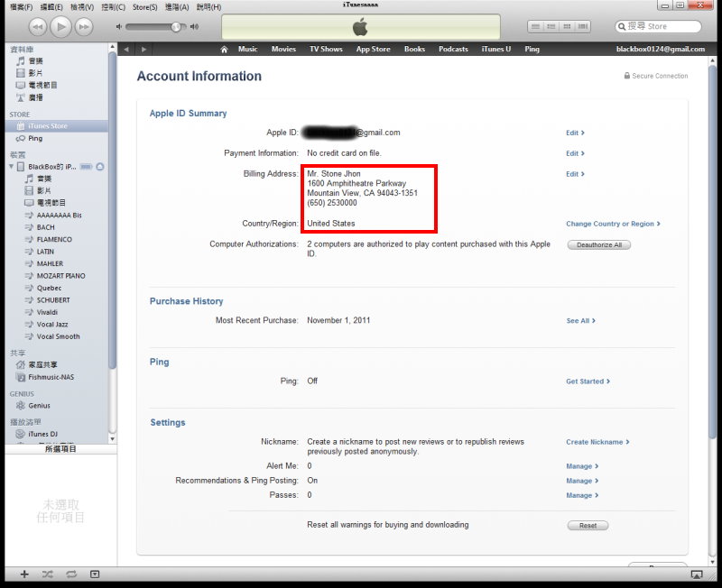Edit the Payment Information
Image resolution: width=722 pixels, height=588 pixels.
pos(575,153)
